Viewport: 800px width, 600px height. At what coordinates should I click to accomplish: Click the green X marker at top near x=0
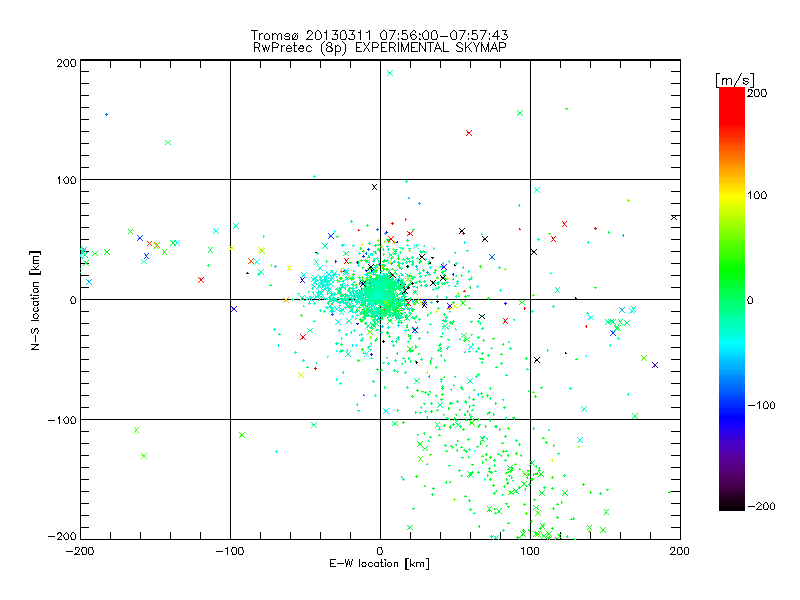tap(390, 73)
